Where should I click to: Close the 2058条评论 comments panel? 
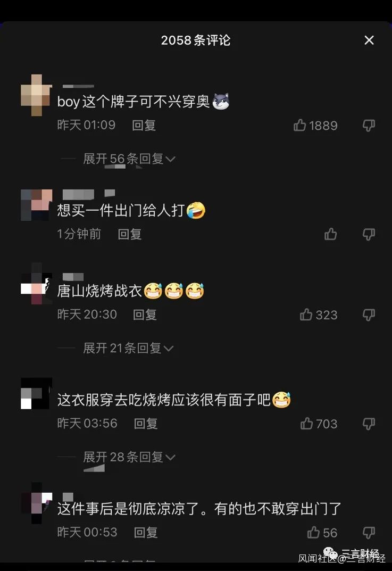[x=369, y=40]
